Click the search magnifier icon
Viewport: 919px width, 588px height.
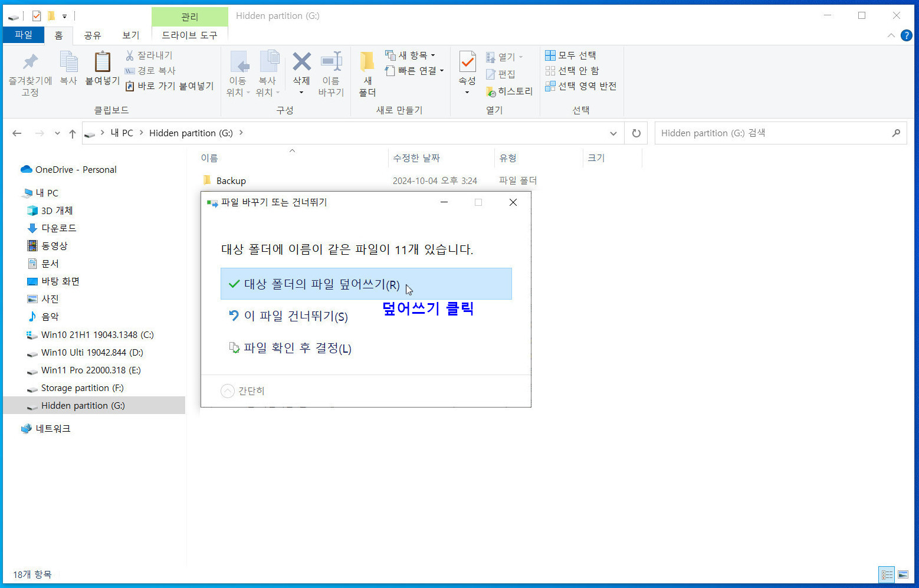click(896, 133)
